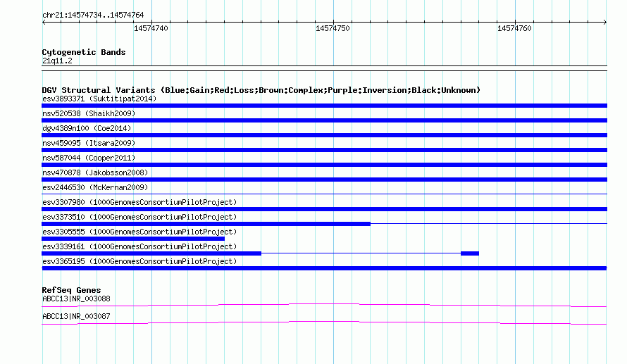Click the 14574750 ruler tick label
627x364 pixels.
point(333,28)
